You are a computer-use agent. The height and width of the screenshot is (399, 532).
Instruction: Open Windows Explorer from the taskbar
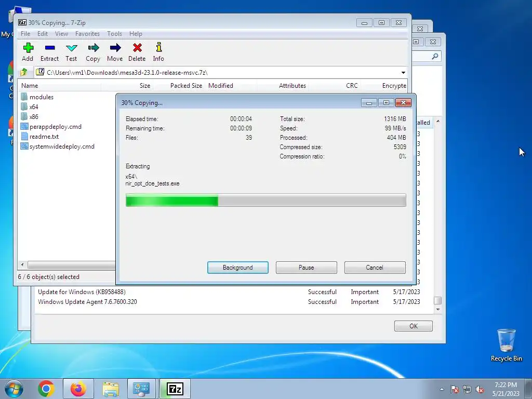pos(111,390)
